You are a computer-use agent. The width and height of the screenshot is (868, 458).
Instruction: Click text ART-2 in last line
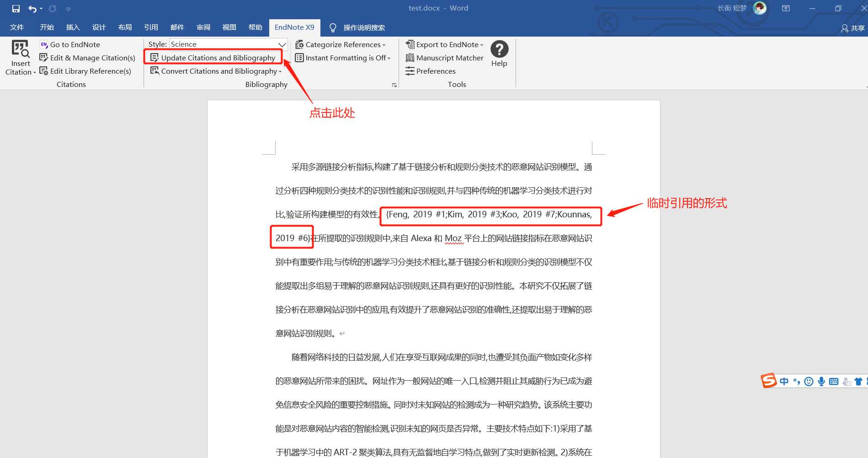coord(345,453)
